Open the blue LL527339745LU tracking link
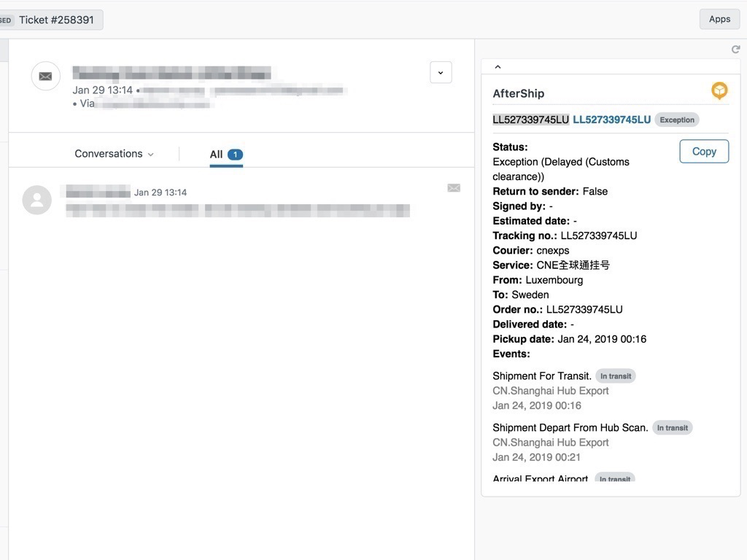The width and height of the screenshot is (747, 560). pos(611,120)
